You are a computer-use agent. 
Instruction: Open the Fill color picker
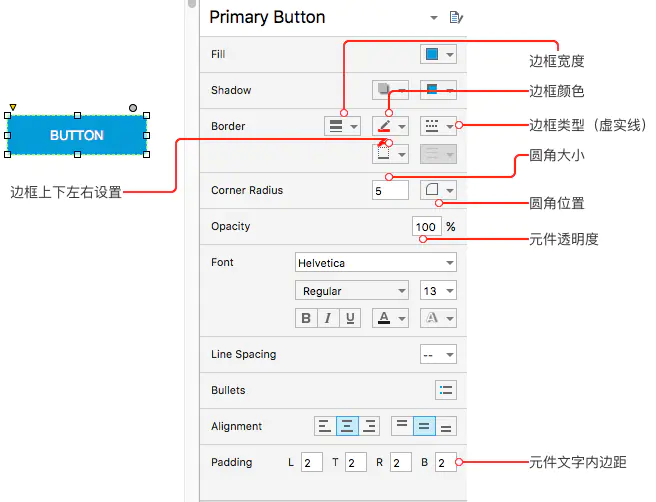438,54
